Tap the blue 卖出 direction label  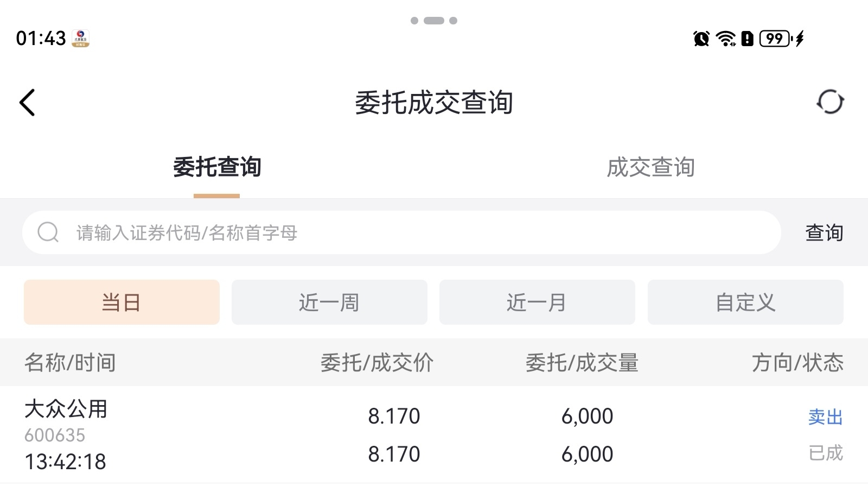pyautogui.click(x=825, y=417)
